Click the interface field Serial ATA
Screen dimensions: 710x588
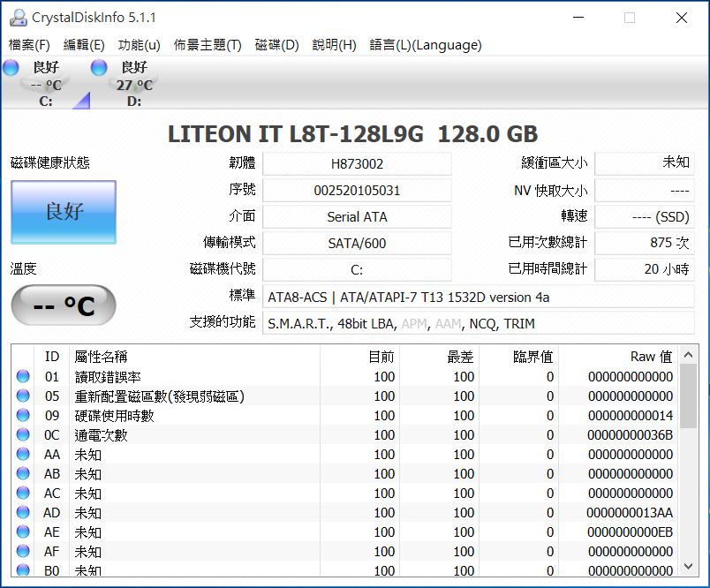coord(357,217)
